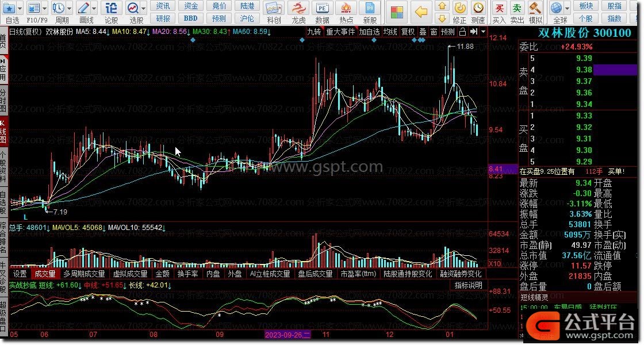The image size is (644, 345).
Task: Switch to the 融资融券变化 tab
Action: pyautogui.click(x=461, y=274)
